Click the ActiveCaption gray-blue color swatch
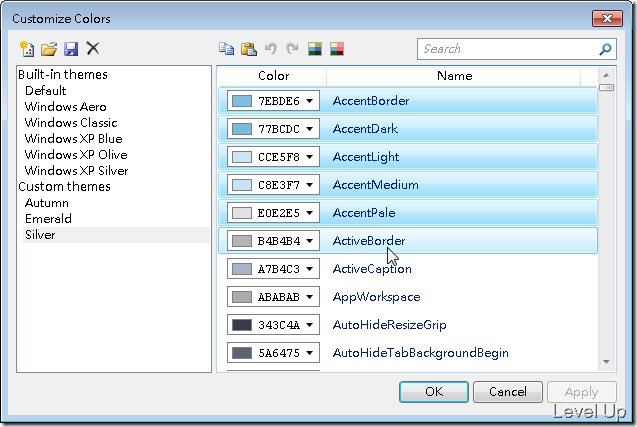The image size is (637, 427). click(242, 269)
